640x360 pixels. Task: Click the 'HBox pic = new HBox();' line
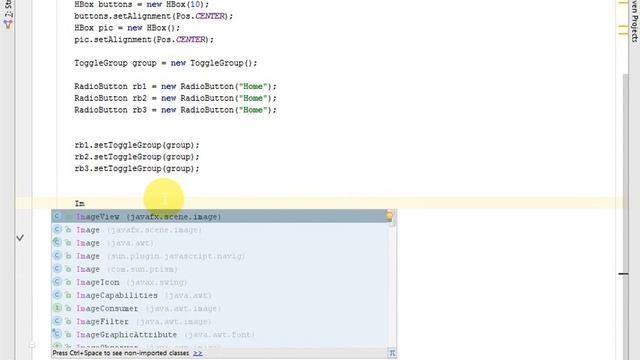coord(127,28)
